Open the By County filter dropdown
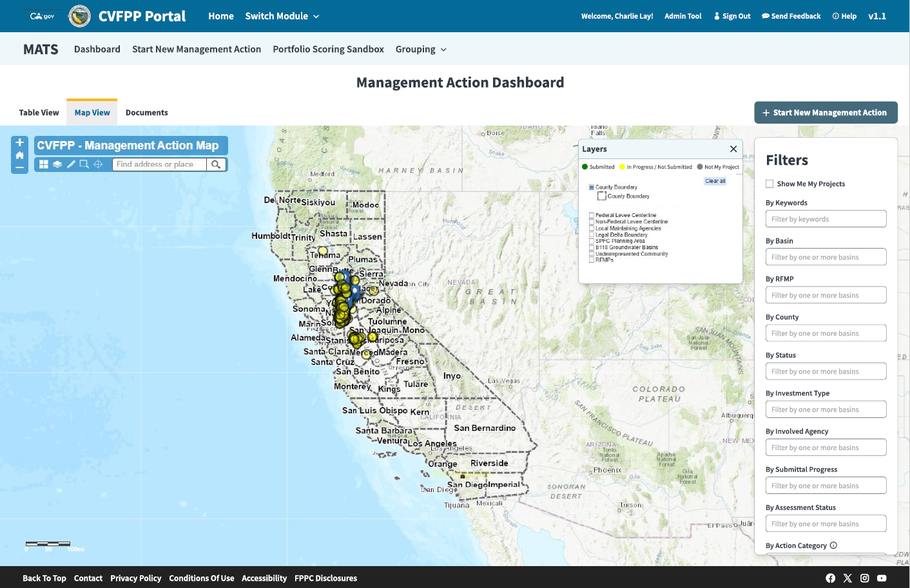This screenshot has height=588, width=910. [x=826, y=334]
